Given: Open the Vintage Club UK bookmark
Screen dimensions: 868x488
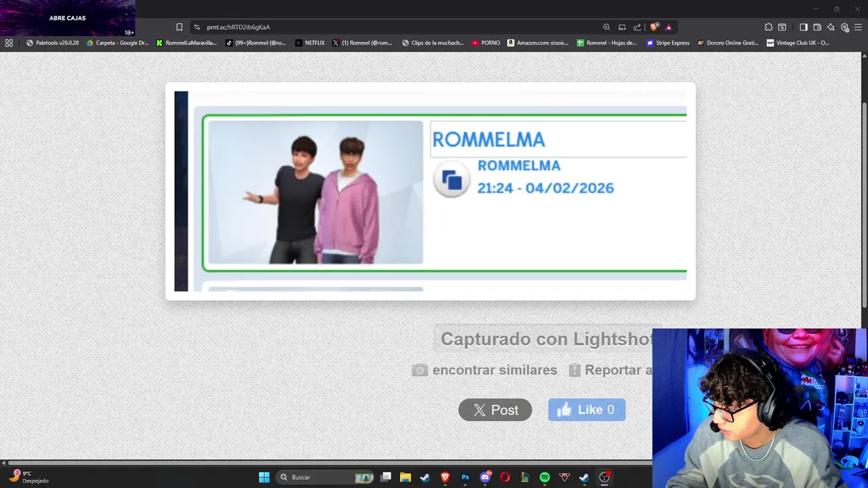Looking at the screenshot, I should (x=797, y=43).
